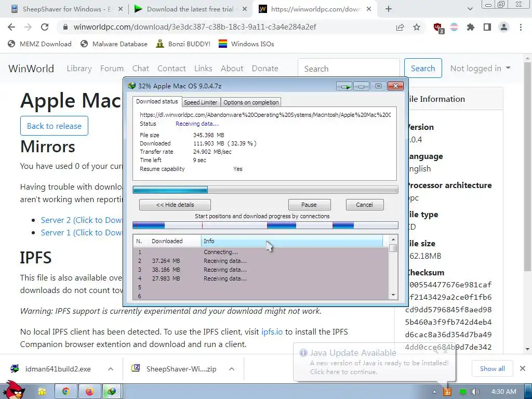Open the volume speaker tray icon
This screenshot has height=399, width=532.
475,392
